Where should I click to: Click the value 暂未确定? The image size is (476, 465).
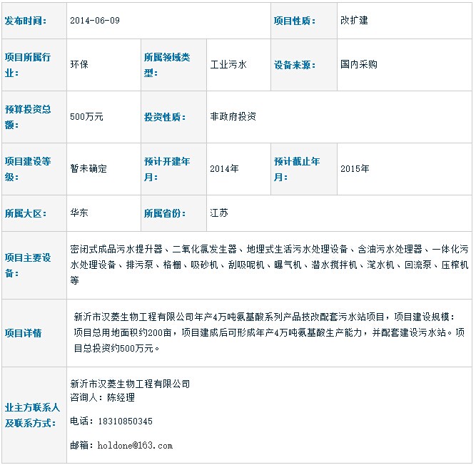(x=88, y=168)
